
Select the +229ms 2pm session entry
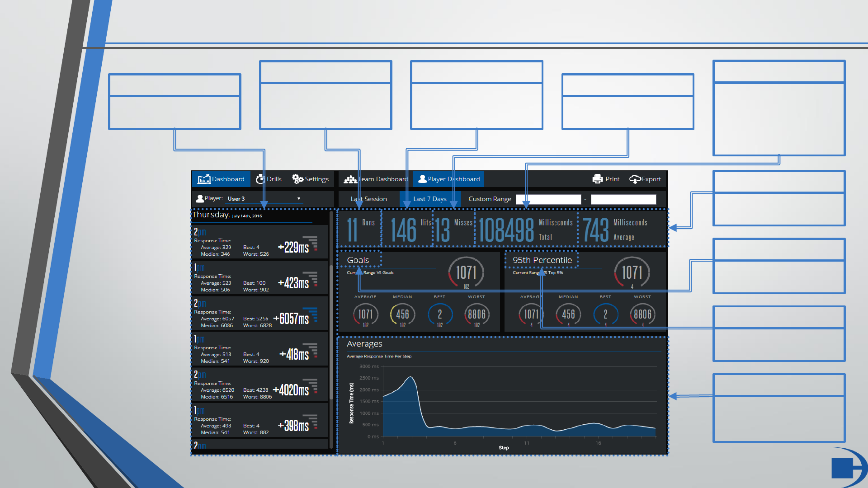tap(259, 243)
